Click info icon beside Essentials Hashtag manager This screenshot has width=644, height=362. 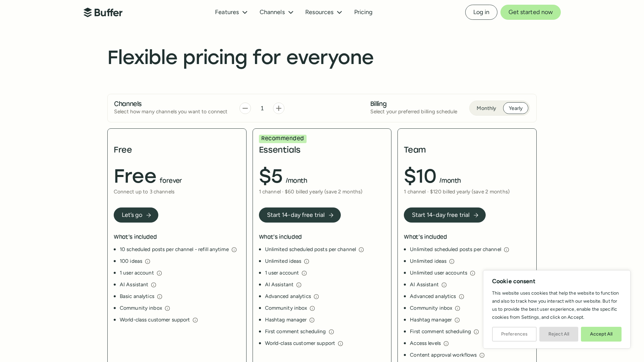(x=312, y=320)
